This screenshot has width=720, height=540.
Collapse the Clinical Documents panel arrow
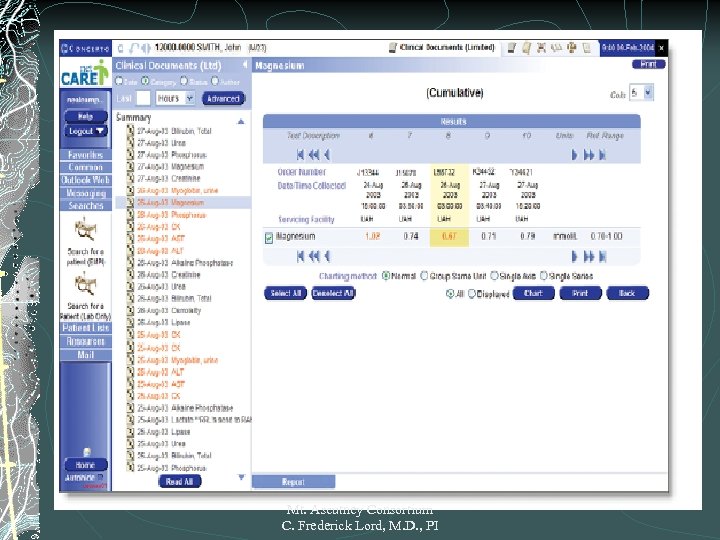point(245,65)
